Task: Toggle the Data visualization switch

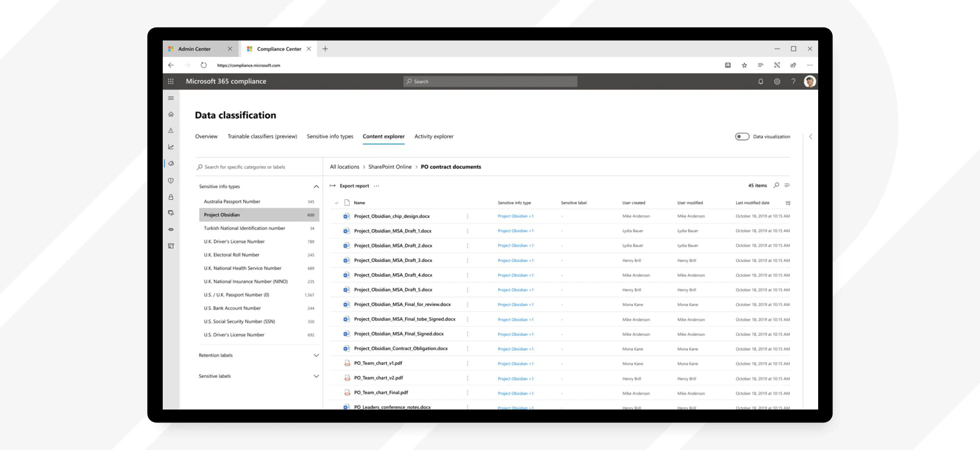Action: (x=742, y=136)
